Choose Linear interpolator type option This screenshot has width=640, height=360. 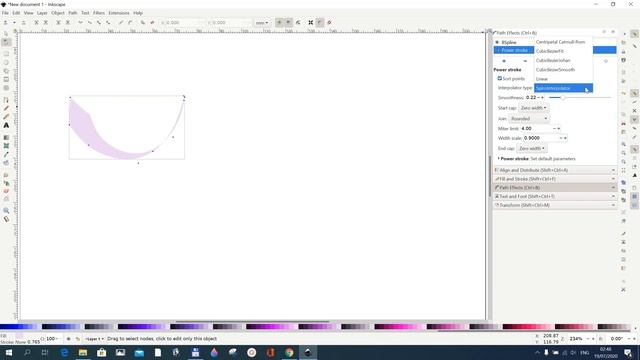pos(563,79)
